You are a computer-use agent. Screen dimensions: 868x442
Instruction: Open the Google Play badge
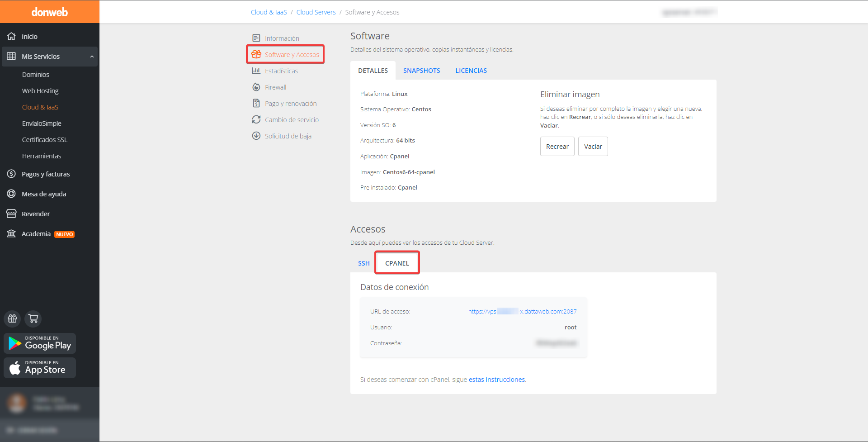[40, 343]
